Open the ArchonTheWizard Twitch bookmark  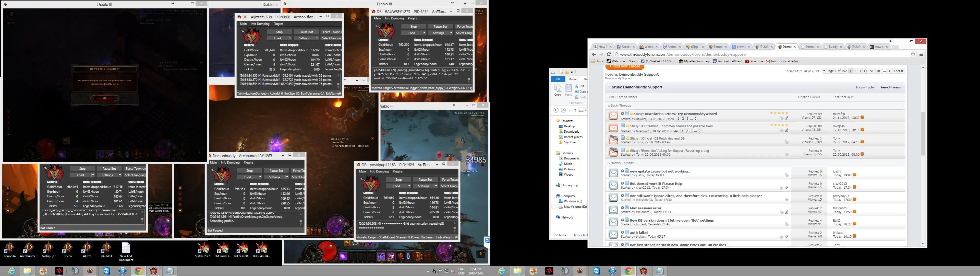(x=727, y=61)
